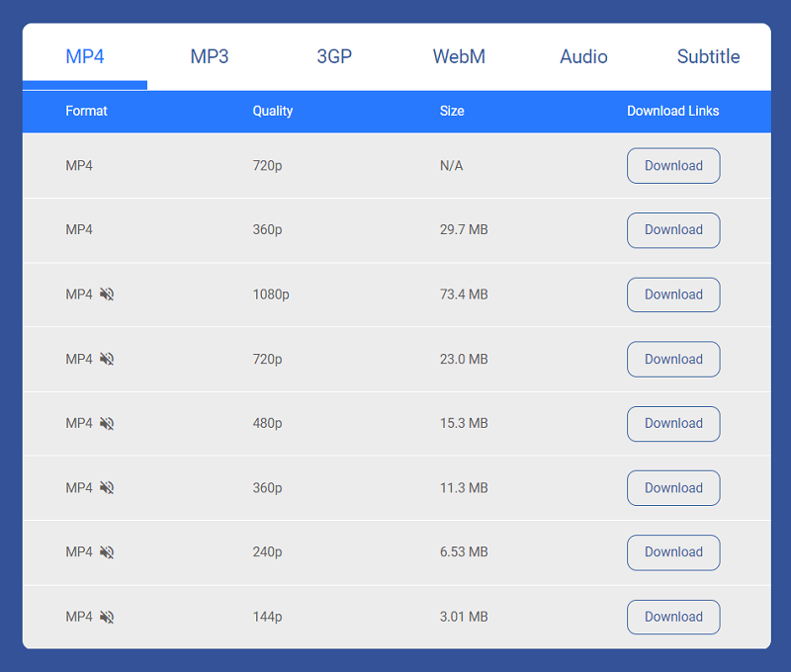Click no-audio icon on 480p row
791x672 pixels.
point(107,423)
